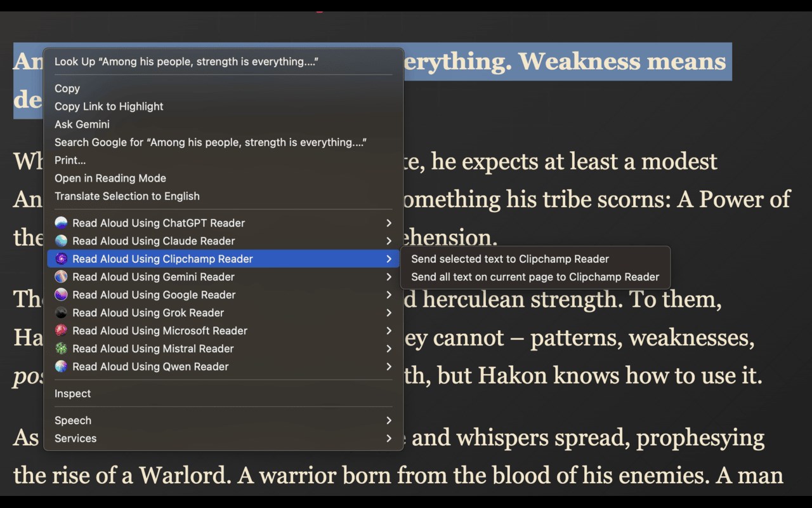Send all page text to Clipchamp Reader
This screenshot has height=508, width=812.
click(535, 277)
